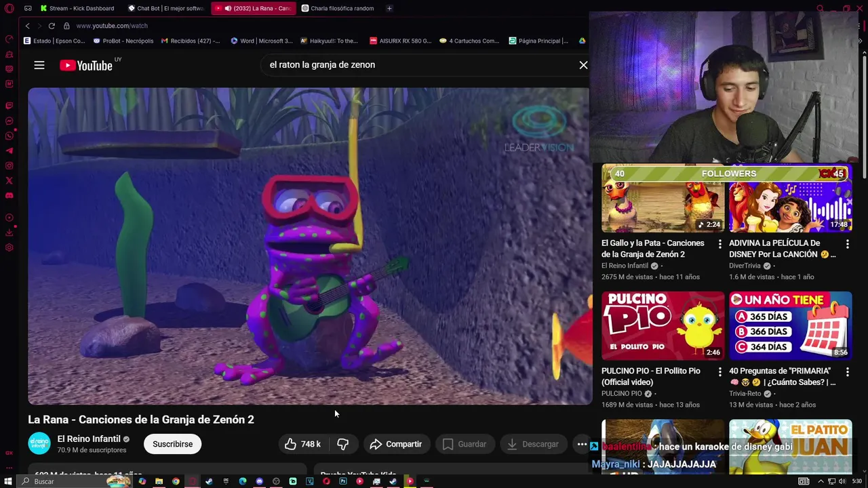Screen dimensions: 868x488
Task: Open El Reino Infantil channel avatar
Action: pyautogui.click(x=39, y=443)
